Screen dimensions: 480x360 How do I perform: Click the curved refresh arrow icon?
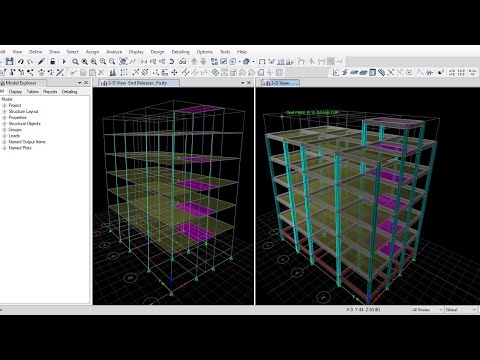click(172, 61)
